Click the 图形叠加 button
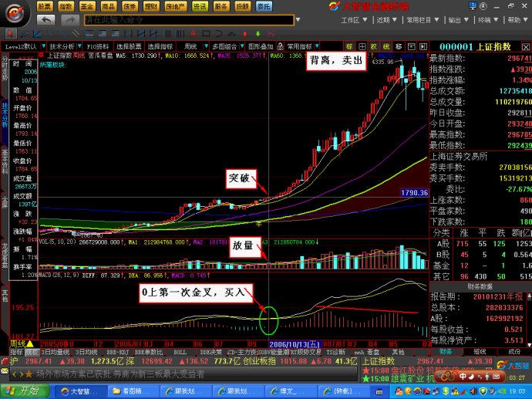 pos(261,46)
